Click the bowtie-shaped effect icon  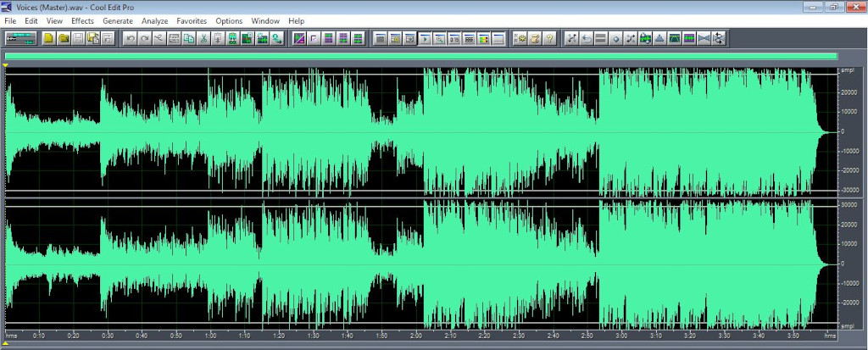point(703,39)
